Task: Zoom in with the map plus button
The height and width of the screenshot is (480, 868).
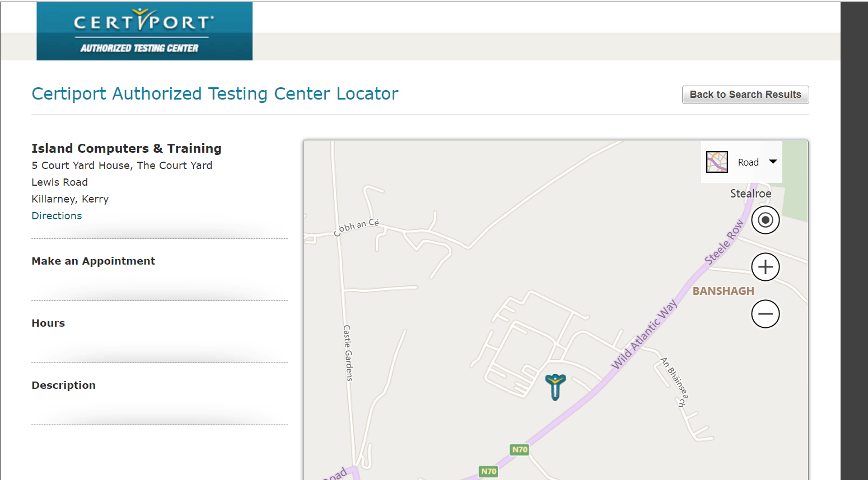Action: click(x=766, y=267)
